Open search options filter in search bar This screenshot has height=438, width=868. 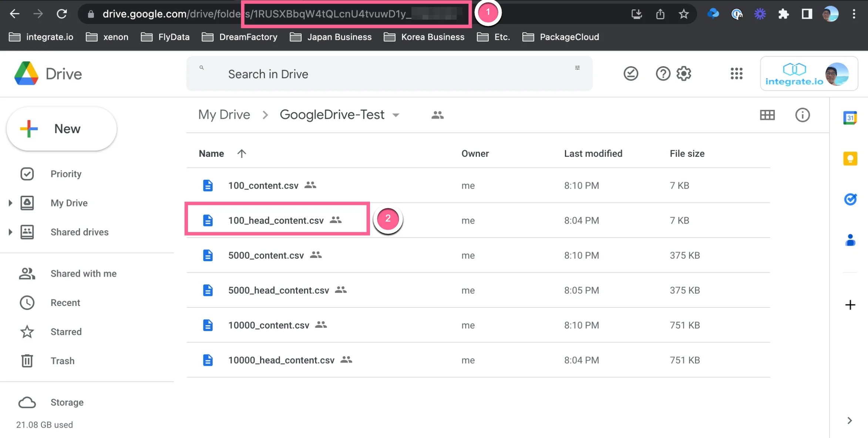click(x=577, y=68)
